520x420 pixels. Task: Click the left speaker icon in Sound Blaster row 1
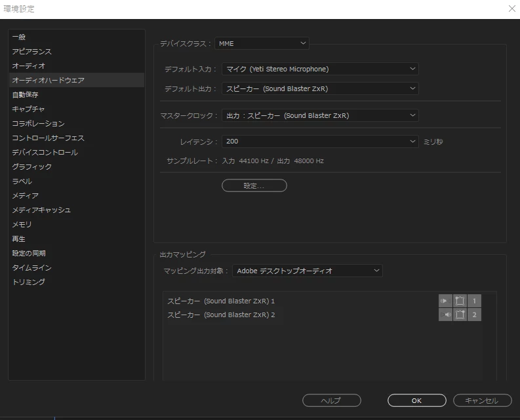coord(445,301)
